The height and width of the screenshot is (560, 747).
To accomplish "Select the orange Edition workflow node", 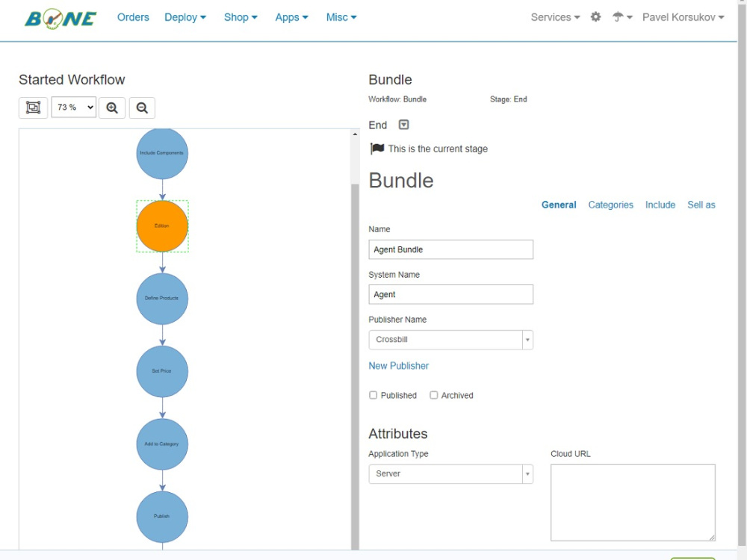I will 162,226.
